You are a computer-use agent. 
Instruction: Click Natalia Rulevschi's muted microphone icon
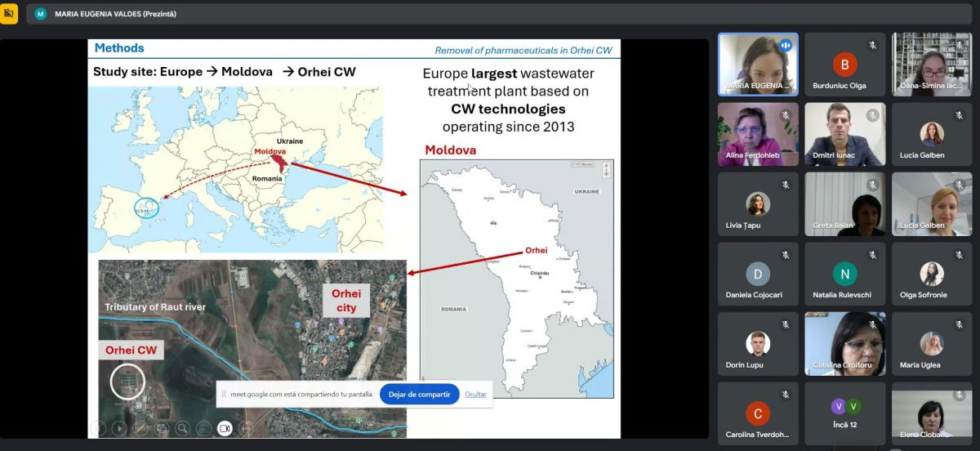point(872,255)
